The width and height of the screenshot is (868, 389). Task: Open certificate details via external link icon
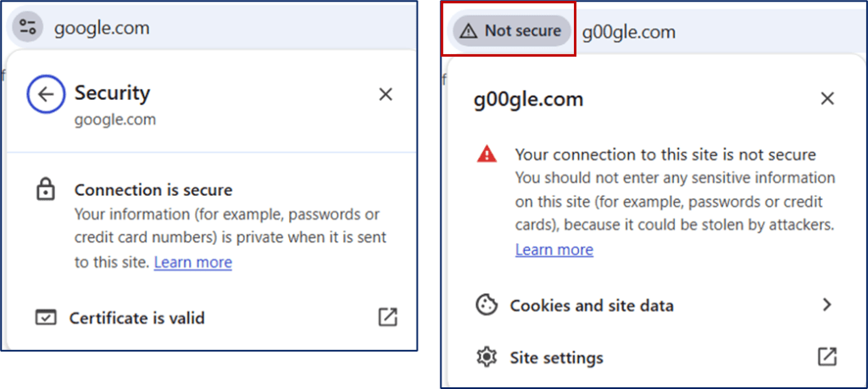tap(387, 318)
